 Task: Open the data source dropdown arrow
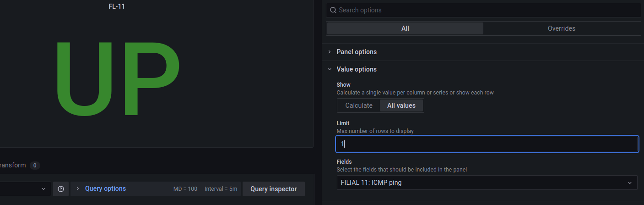coord(43,189)
